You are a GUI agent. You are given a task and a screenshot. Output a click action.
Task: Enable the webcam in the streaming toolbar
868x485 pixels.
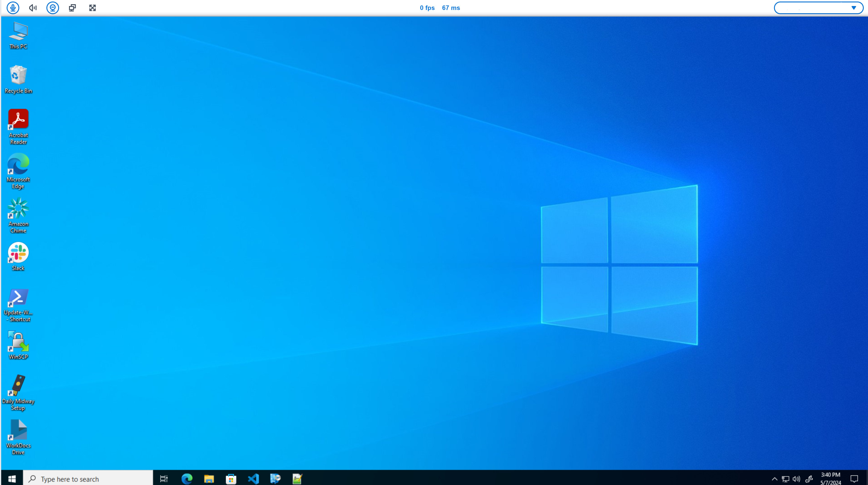[x=52, y=8]
